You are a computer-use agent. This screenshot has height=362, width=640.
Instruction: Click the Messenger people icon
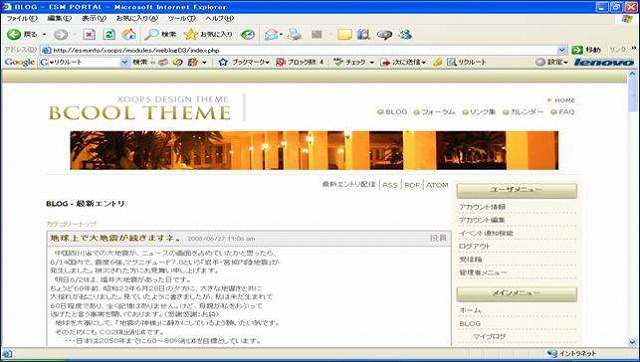tap(405, 35)
